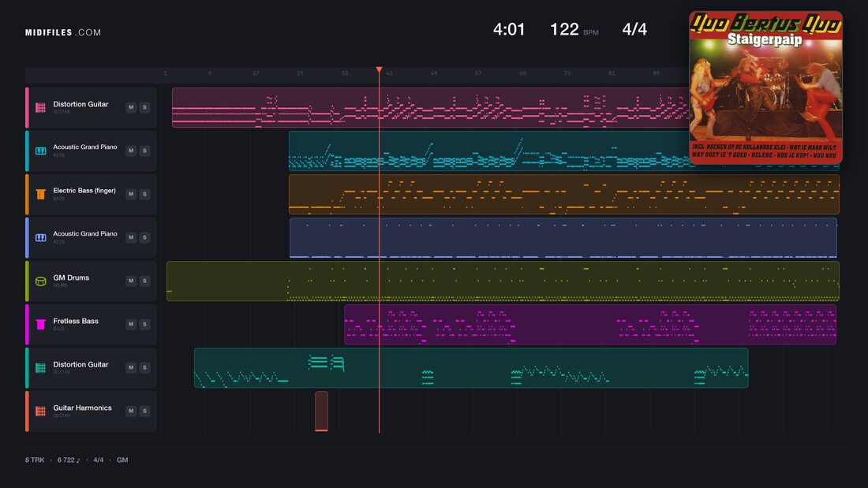Click bar 9 on the timeline ruler
Image resolution: width=868 pixels, height=488 pixels.
click(210, 73)
